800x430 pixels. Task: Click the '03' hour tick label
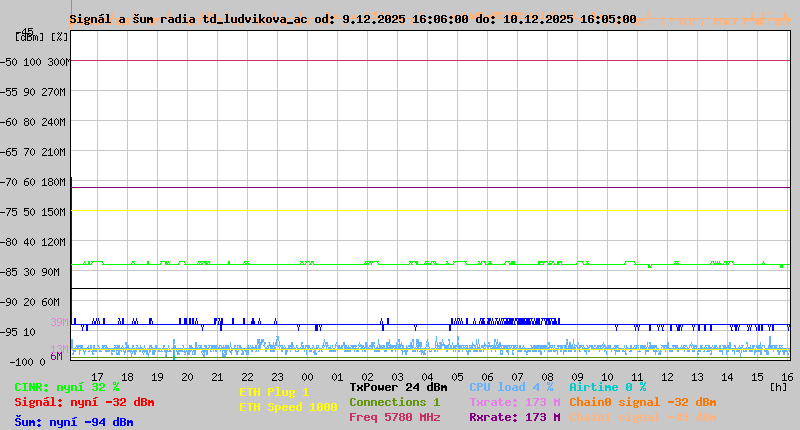click(397, 377)
